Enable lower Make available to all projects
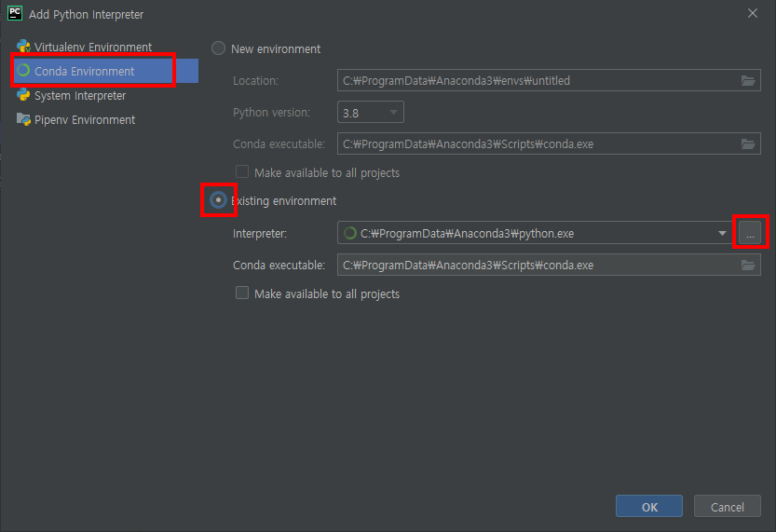The image size is (776, 532). pyautogui.click(x=242, y=293)
